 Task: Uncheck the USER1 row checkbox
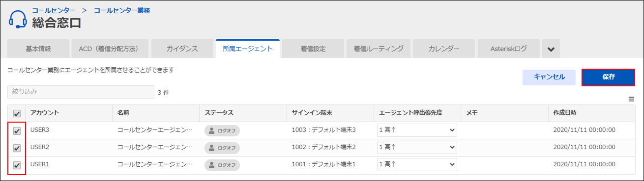tap(17, 164)
